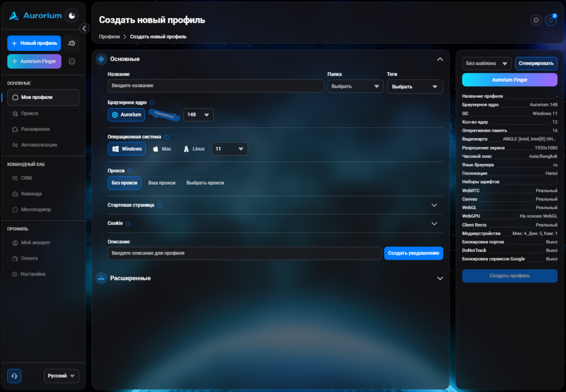Click the support headset icon
Viewport: 566px width, 392px height.
(14, 376)
